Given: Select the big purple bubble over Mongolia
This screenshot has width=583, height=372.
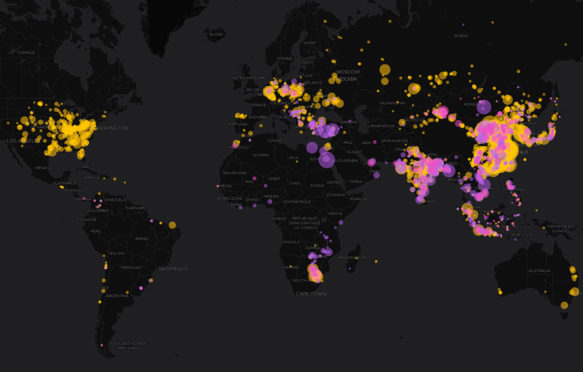Looking at the screenshot, I should (x=484, y=107).
